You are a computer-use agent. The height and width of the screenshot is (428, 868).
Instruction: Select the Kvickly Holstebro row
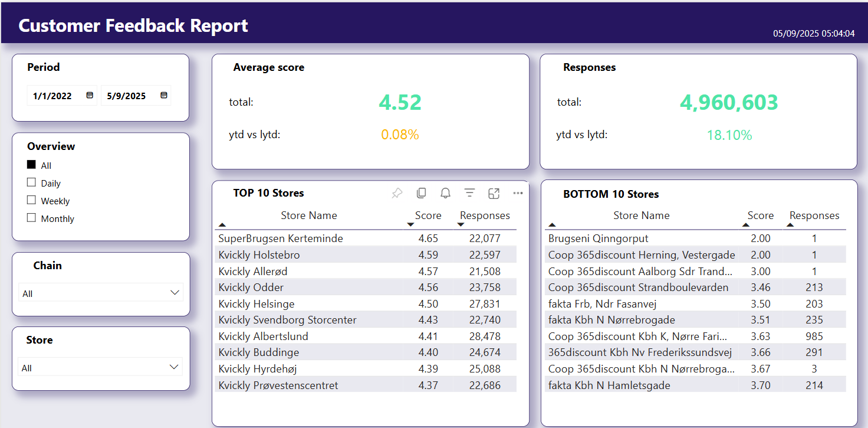(367, 255)
